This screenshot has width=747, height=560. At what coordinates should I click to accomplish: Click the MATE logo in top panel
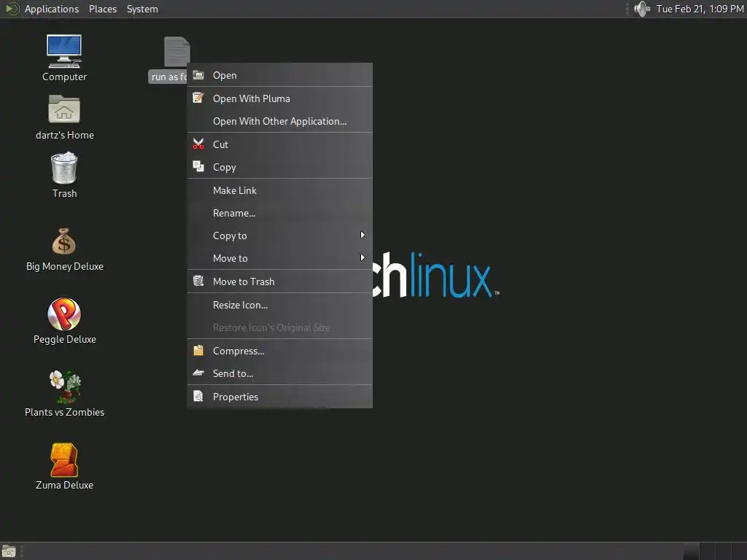tap(12, 9)
